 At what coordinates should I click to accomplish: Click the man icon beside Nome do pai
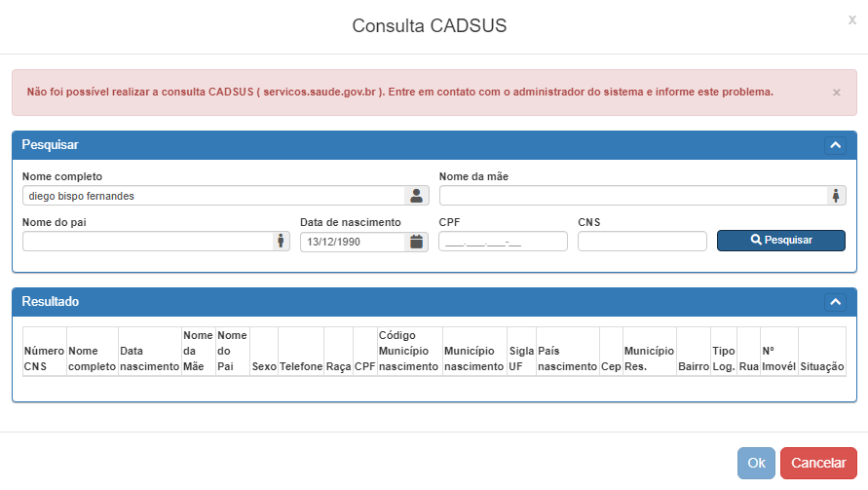(280, 241)
